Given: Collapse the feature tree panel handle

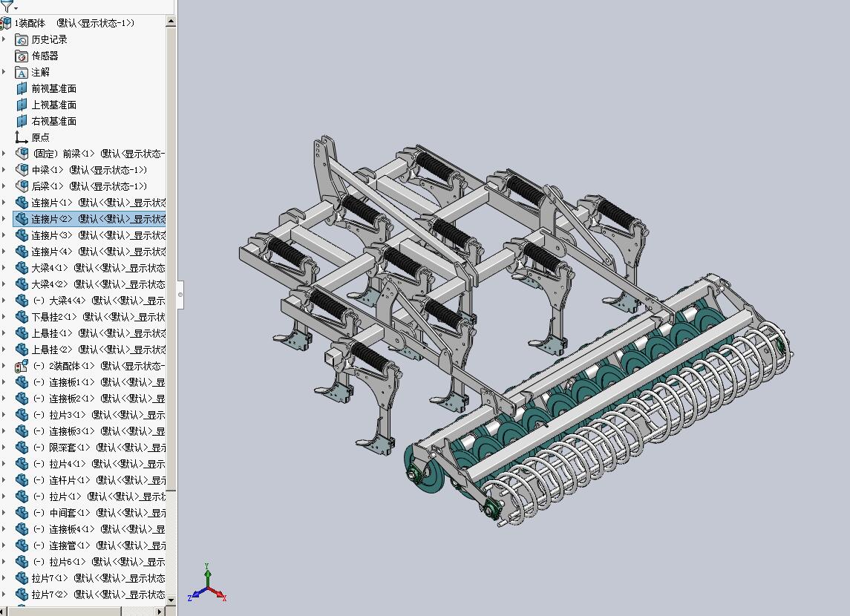Looking at the screenshot, I should click(x=180, y=294).
